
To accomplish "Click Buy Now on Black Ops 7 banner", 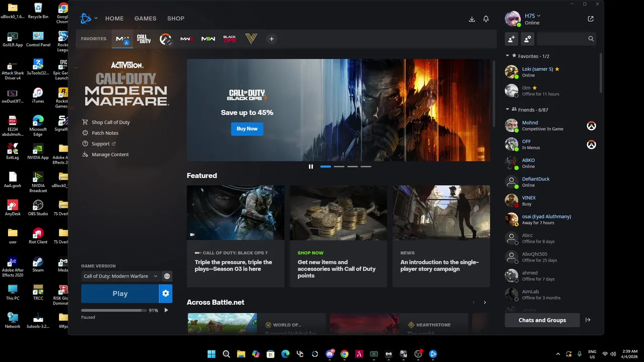I will [x=247, y=129].
